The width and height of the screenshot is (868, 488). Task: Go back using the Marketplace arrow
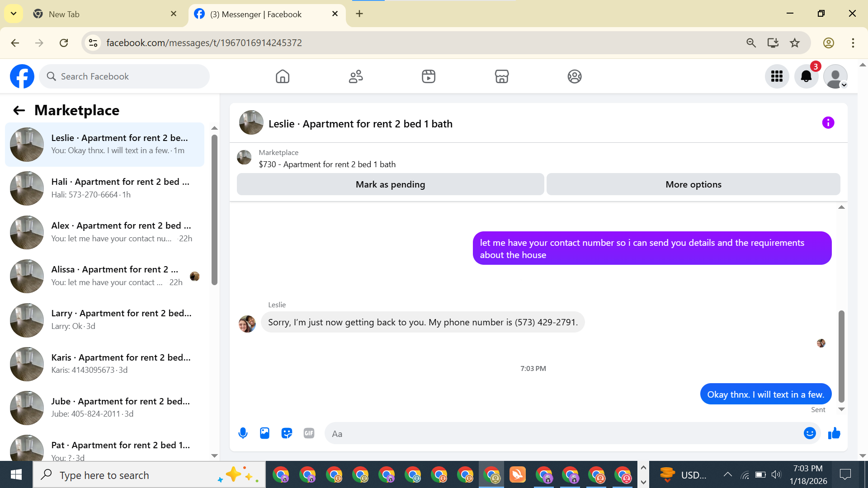pos(19,110)
